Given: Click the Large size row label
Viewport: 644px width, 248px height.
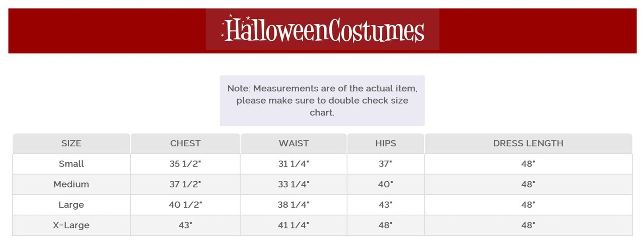Looking at the screenshot, I should [71, 205].
